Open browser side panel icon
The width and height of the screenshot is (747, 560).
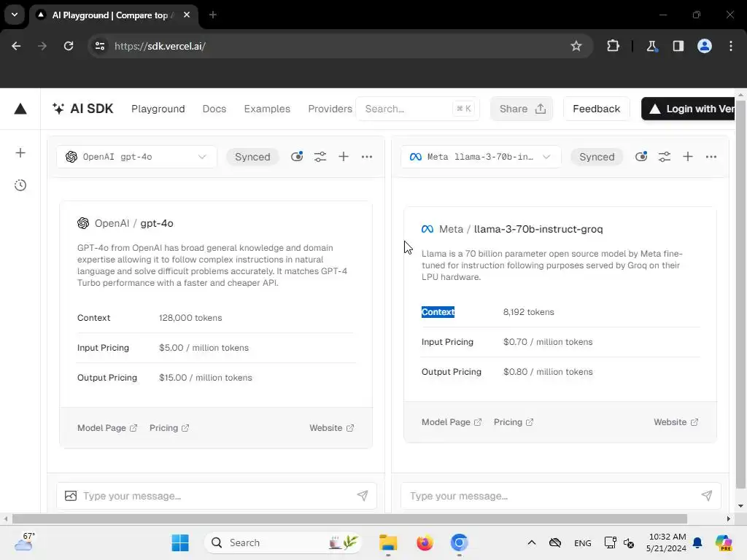point(678,46)
